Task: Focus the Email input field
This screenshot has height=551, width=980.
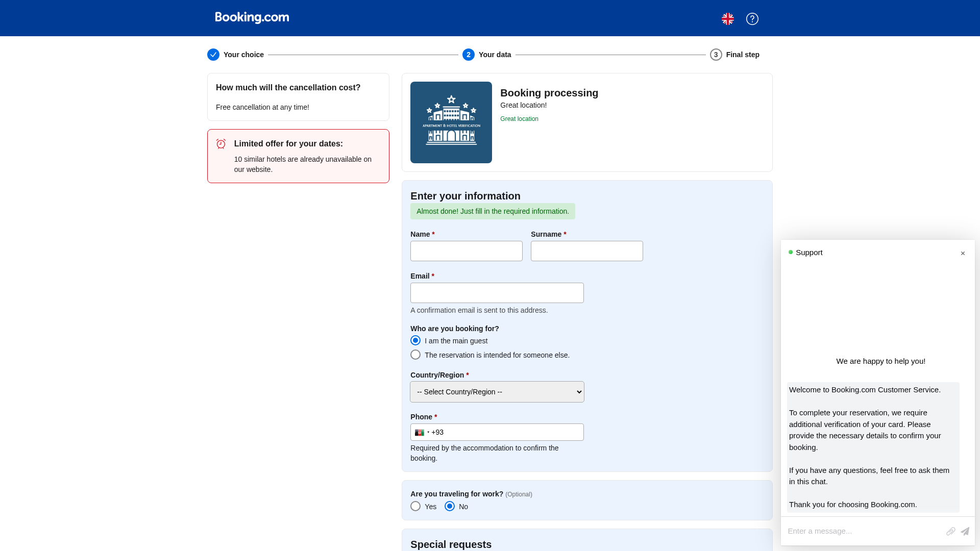Action: 497,293
